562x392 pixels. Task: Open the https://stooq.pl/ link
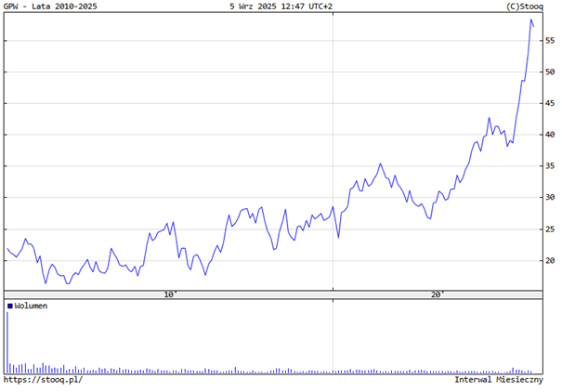point(43,379)
